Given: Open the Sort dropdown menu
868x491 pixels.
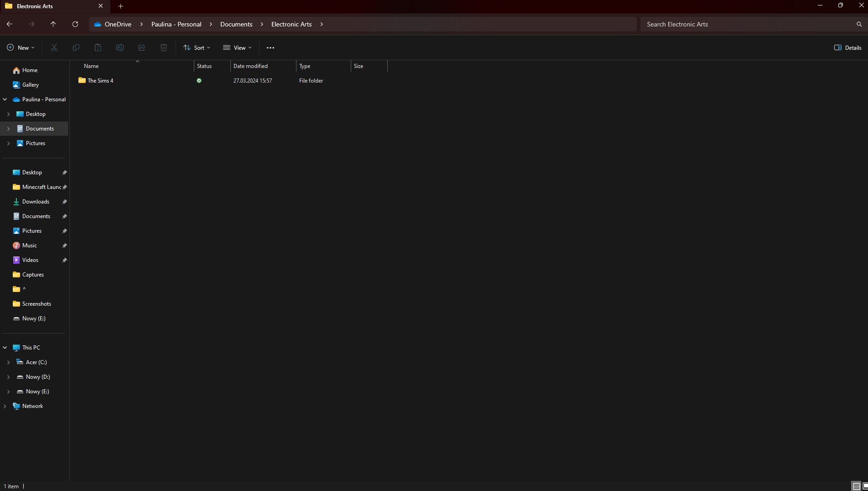Looking at the screenshot, I should [x=197, y=47].
